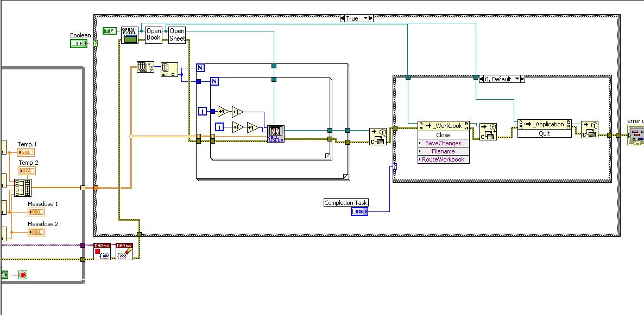
Task: Select the Close method of _Workbook node
Action: (443, 135)
